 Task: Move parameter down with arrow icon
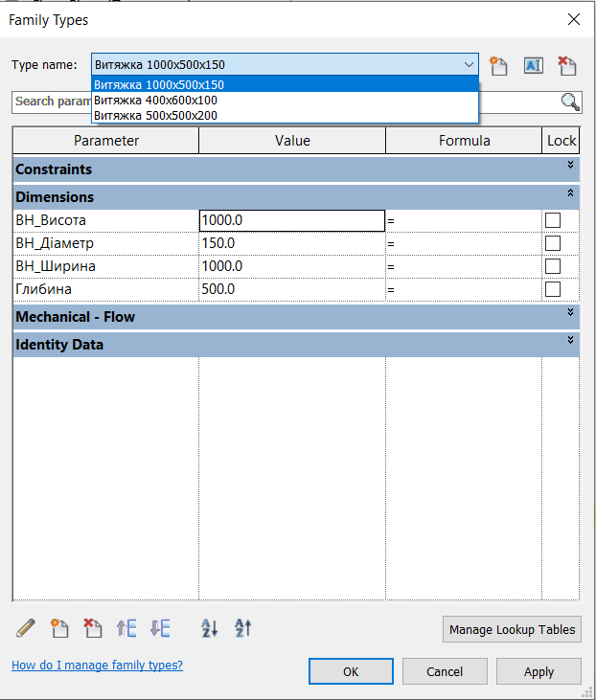(x=160, y=628)
